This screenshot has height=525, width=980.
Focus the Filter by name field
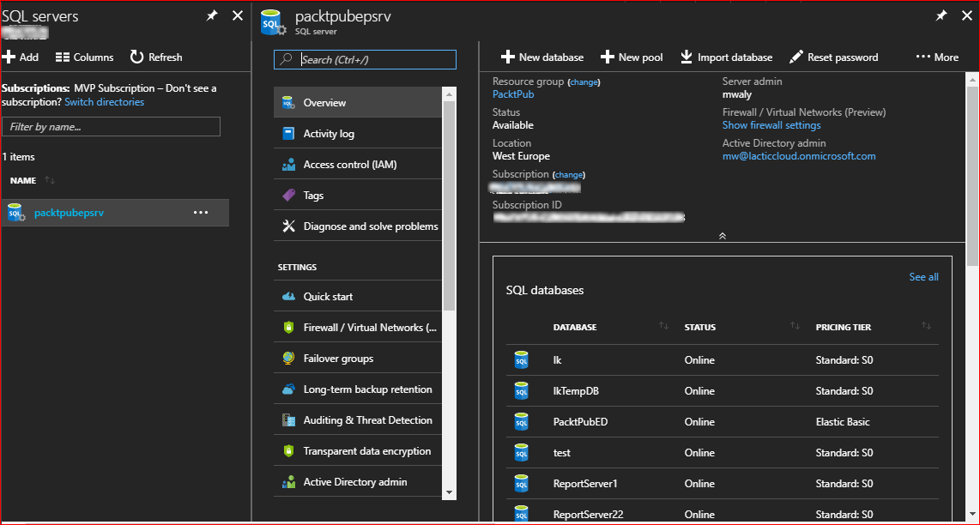pos(112,126)
